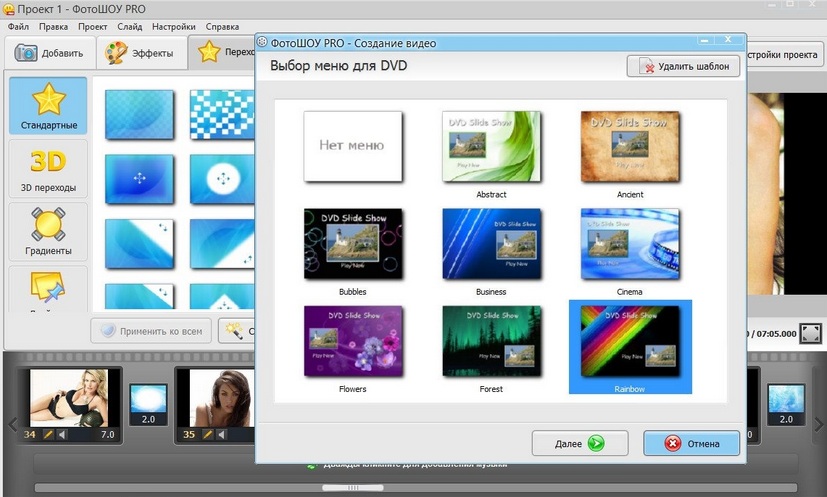Click the timeline horizontal scrollbar handle
This screenshot has height=497, width=827.
337,488
